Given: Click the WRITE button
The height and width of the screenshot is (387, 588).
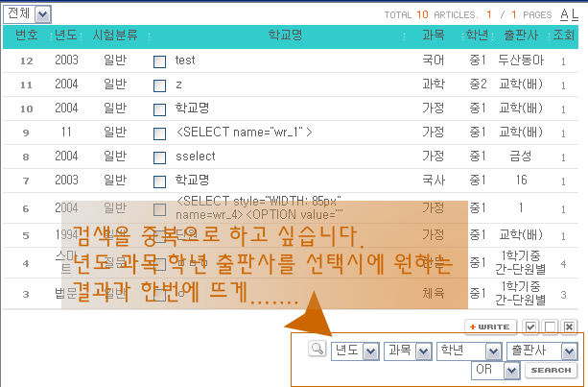Looking at the screenshot, I should (490, 327).
